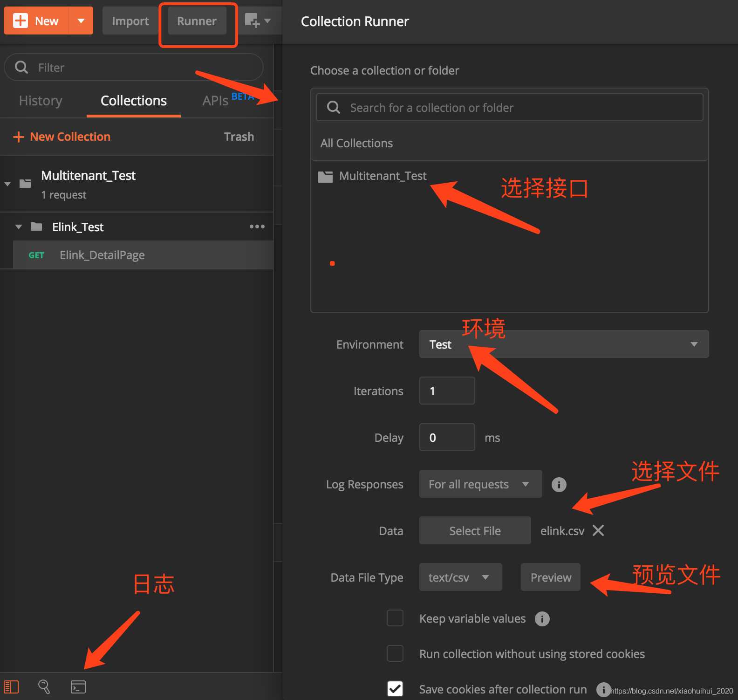This screenshot has height=700, width=738.
Task: Click the Keep variable values info icon
Action: point(542,619)
